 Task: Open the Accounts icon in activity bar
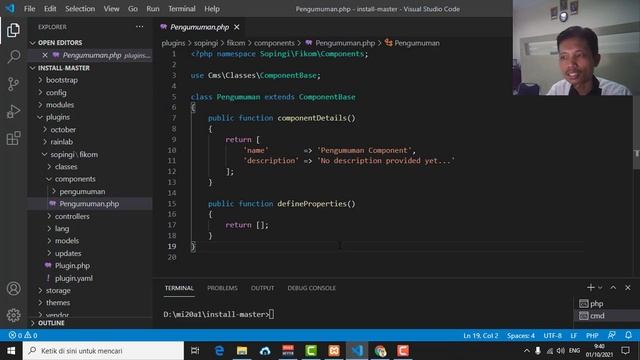point(13,289)
